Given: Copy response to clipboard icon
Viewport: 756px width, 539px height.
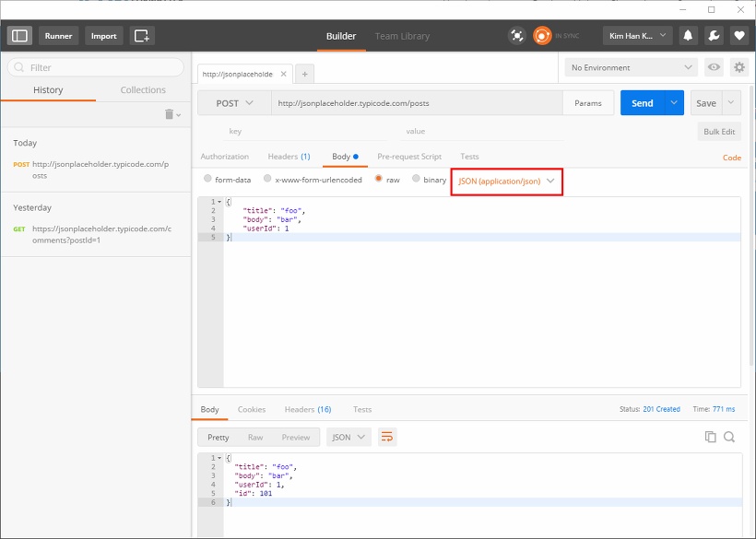Looking at the screenshot, I should (x=710, y=437).
